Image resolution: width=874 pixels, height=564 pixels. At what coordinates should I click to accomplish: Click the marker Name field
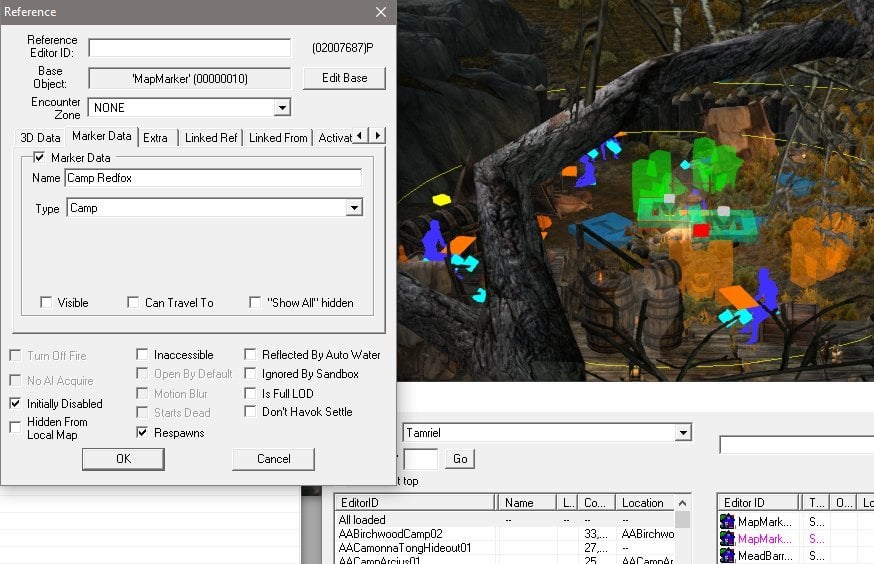[213, 178]
